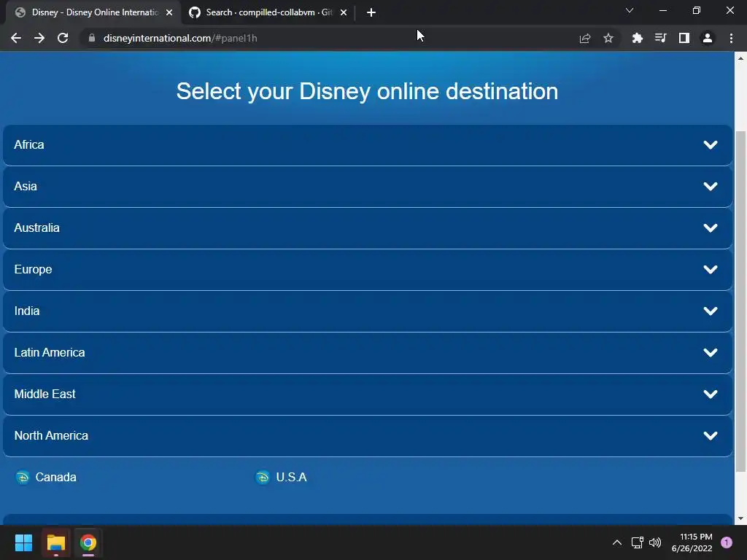The image size is (747, 560).
Task: Open tab search dropdown arrow
Action: click(630, 10)
